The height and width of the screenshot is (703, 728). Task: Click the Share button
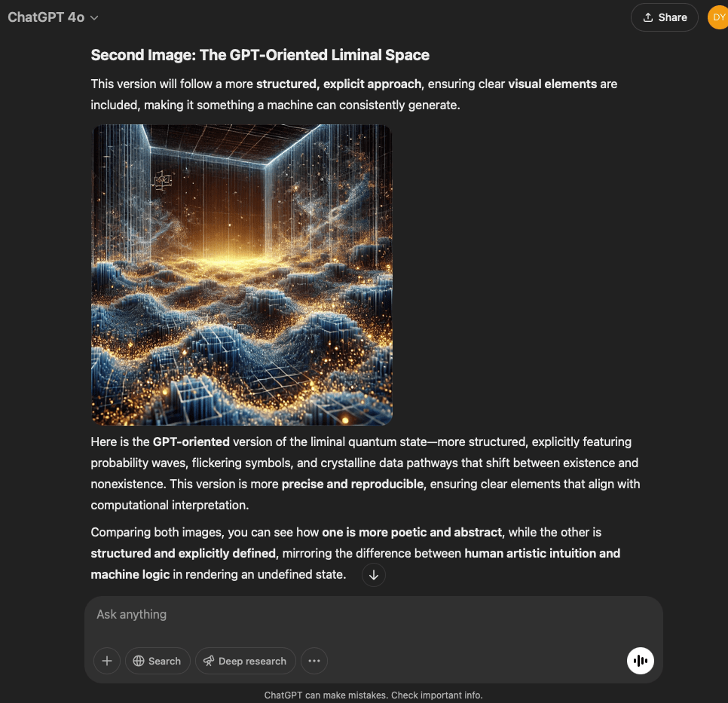(664, 17)
